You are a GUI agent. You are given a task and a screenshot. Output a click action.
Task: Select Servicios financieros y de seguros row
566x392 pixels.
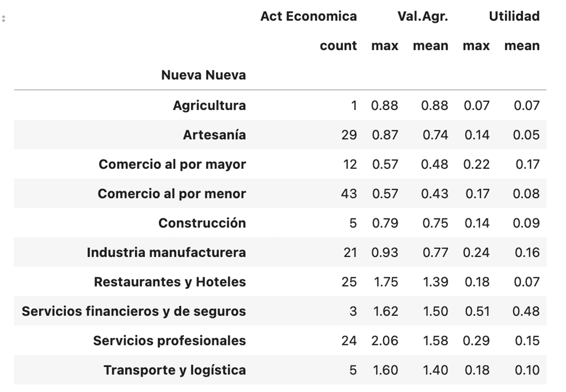280,311
